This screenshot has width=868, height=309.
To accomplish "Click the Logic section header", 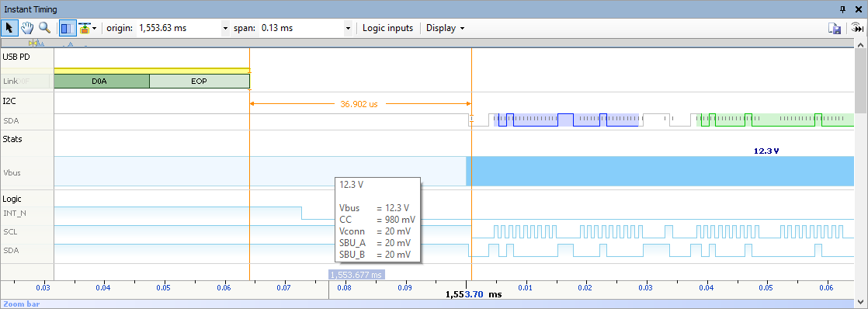I will [12, 199].
